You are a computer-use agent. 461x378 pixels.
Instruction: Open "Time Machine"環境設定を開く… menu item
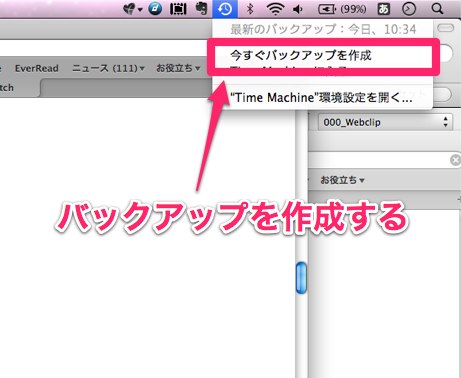(x=322, y=98)
